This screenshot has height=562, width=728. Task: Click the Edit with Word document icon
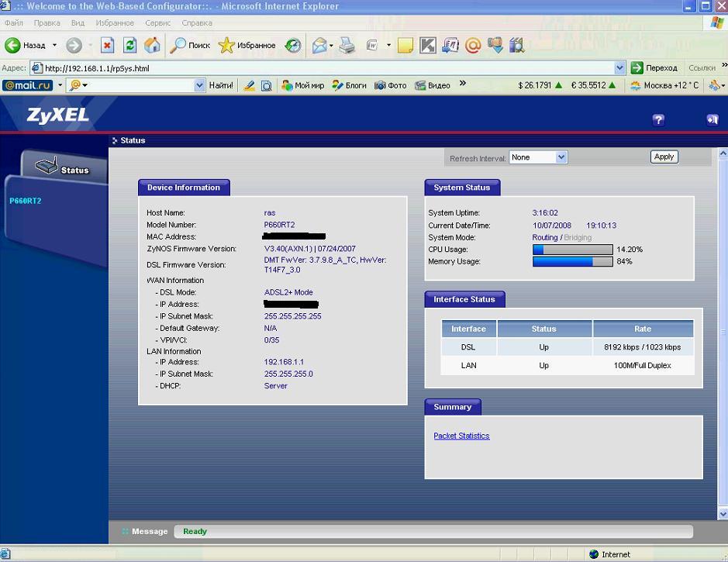[372, 46]
